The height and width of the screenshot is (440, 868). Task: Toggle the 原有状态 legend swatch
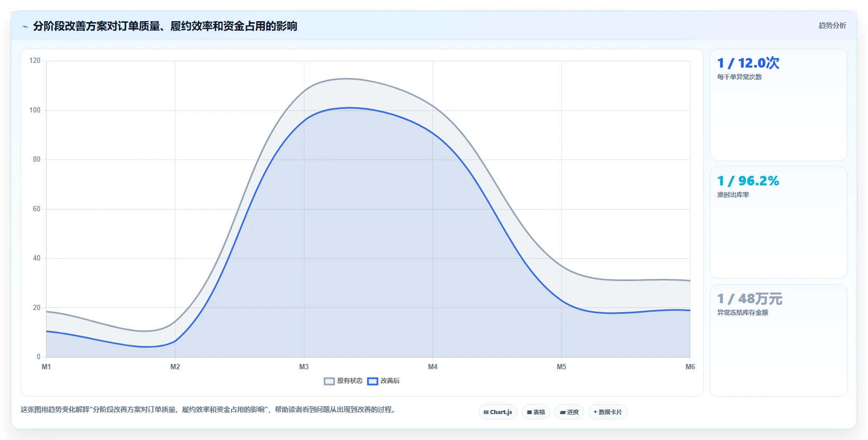coord(329,381)
